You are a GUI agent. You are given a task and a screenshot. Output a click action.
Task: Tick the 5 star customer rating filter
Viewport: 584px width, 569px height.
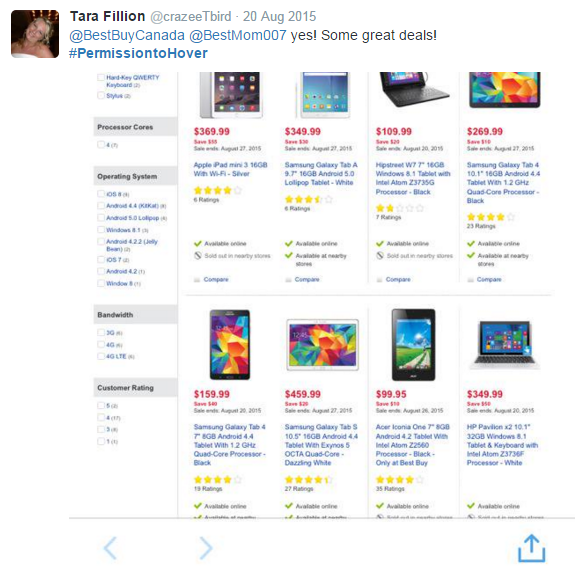point(101,405)
